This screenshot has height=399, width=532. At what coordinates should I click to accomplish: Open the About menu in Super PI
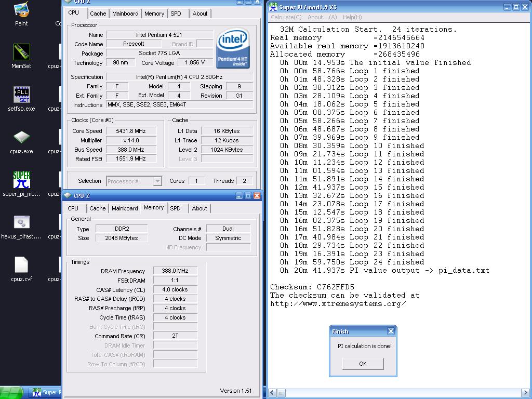point(322,17)
